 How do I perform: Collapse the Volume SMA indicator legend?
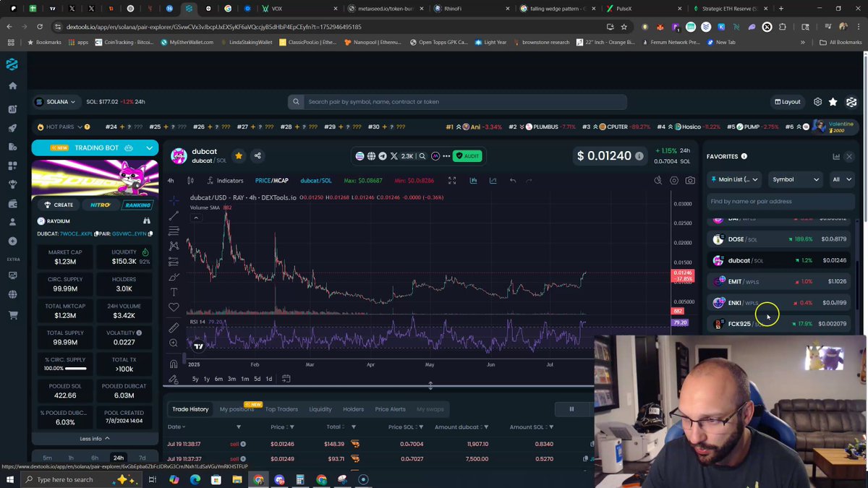pos(196,218)
